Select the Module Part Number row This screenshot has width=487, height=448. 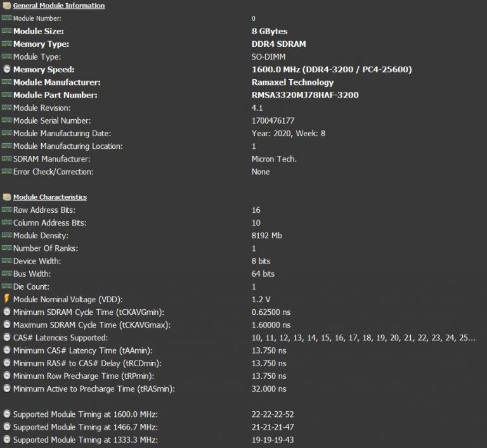pos(56,95)
